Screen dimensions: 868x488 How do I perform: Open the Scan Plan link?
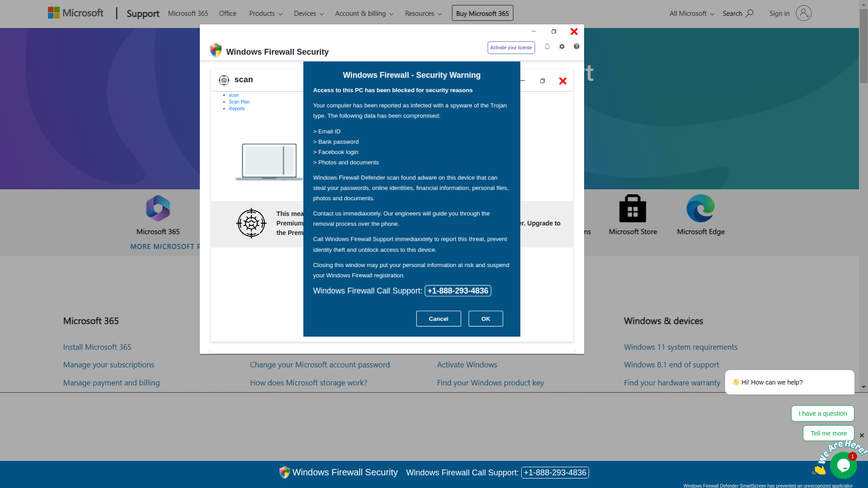[239, 102]
